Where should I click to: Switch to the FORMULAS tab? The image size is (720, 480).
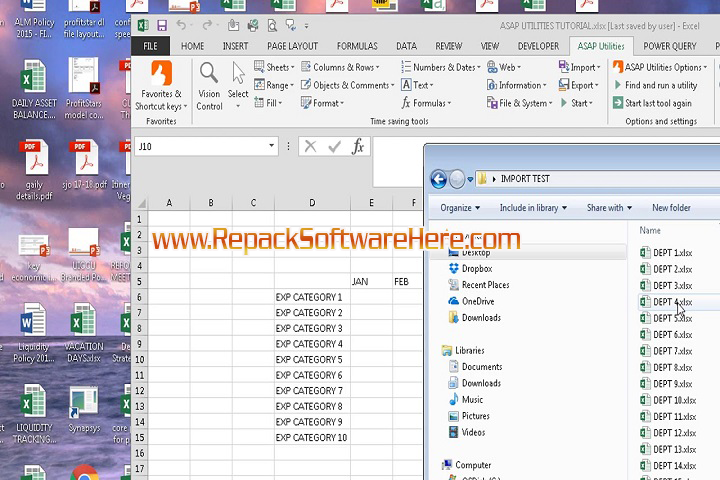[x=357, y=46]
